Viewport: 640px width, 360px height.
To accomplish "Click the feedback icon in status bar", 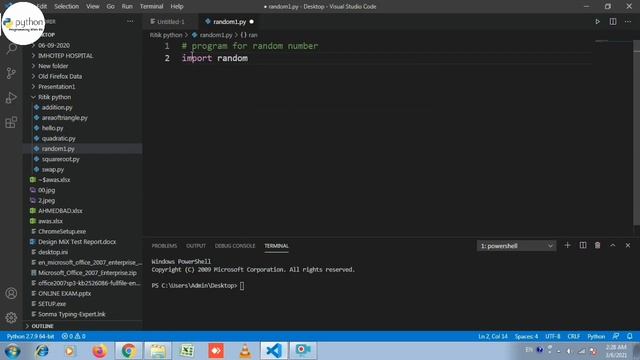I will (x=616, y=336).
